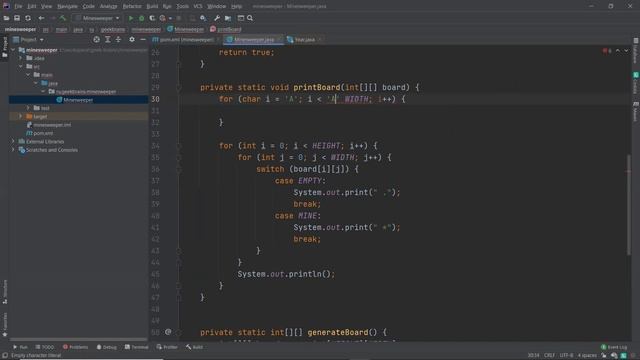The image size is (640, 360).
Task: Open the Debug tool window
Action: [107, 347]
